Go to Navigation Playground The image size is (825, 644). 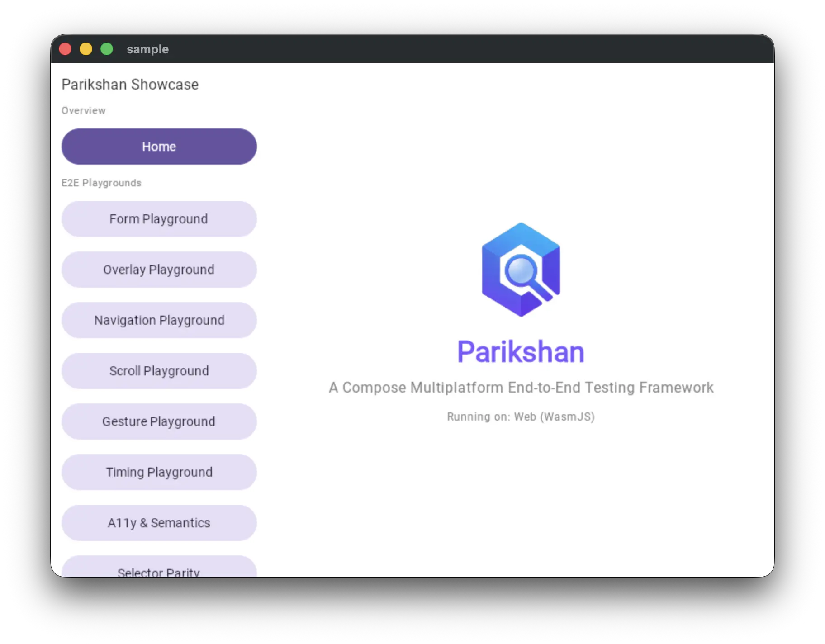pos(159,320)
